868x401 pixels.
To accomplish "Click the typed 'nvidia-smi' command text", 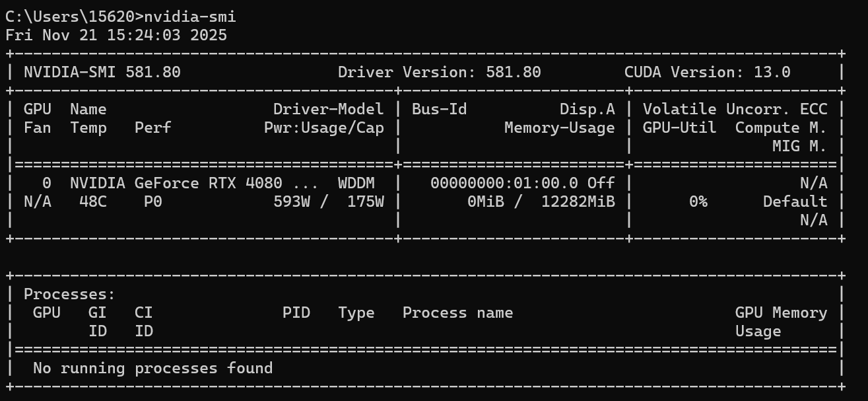I will pyautogui.click(x=190, y=17).
